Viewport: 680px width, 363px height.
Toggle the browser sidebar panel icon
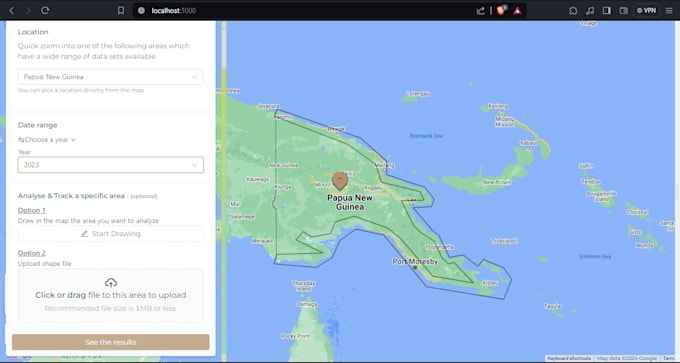pyautogui.click(x=606, y=10)
